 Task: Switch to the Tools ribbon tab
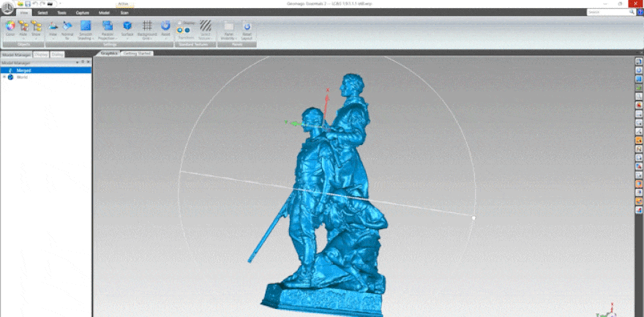click(61, 12)
